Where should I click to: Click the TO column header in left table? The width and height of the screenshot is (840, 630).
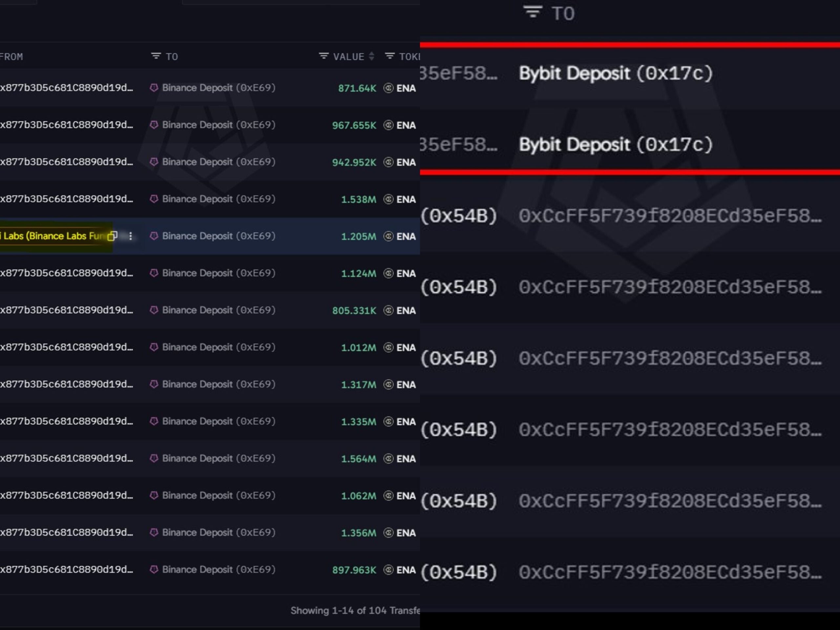[172, 56]
